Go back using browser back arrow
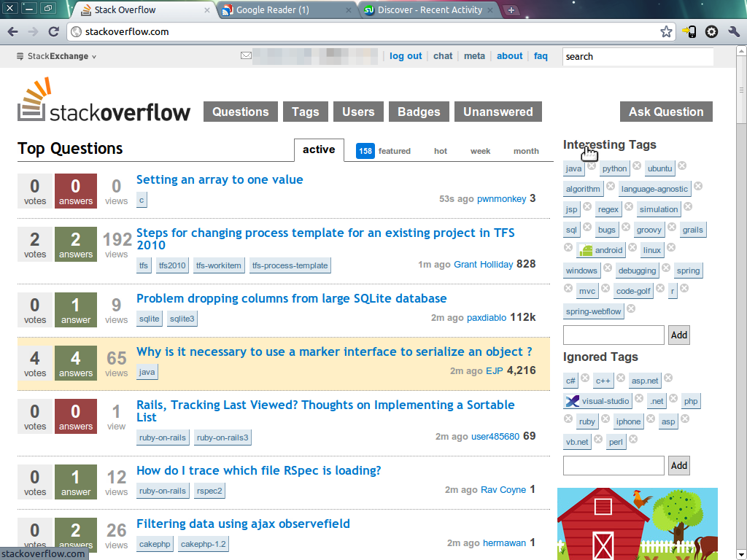This screenshot has height=560, width=747. 13,32
